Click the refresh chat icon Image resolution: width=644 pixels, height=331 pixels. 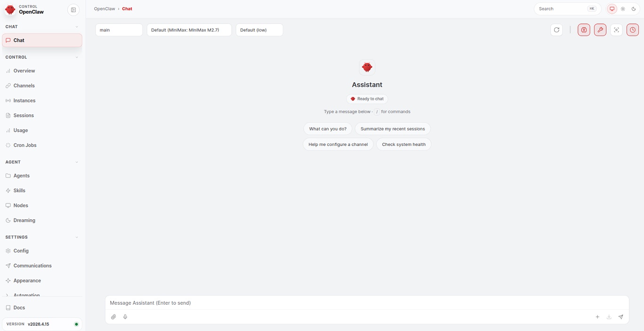tap(556, 30)
